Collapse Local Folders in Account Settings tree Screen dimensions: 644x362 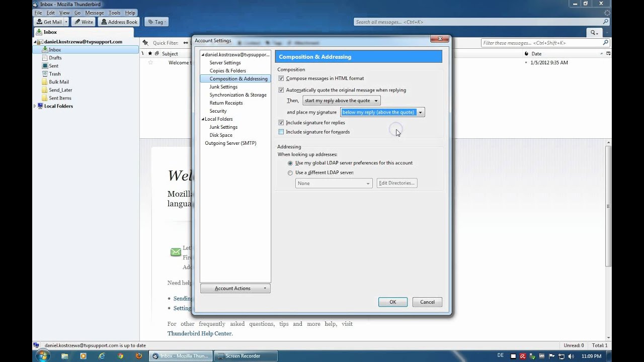click(203, 119)
